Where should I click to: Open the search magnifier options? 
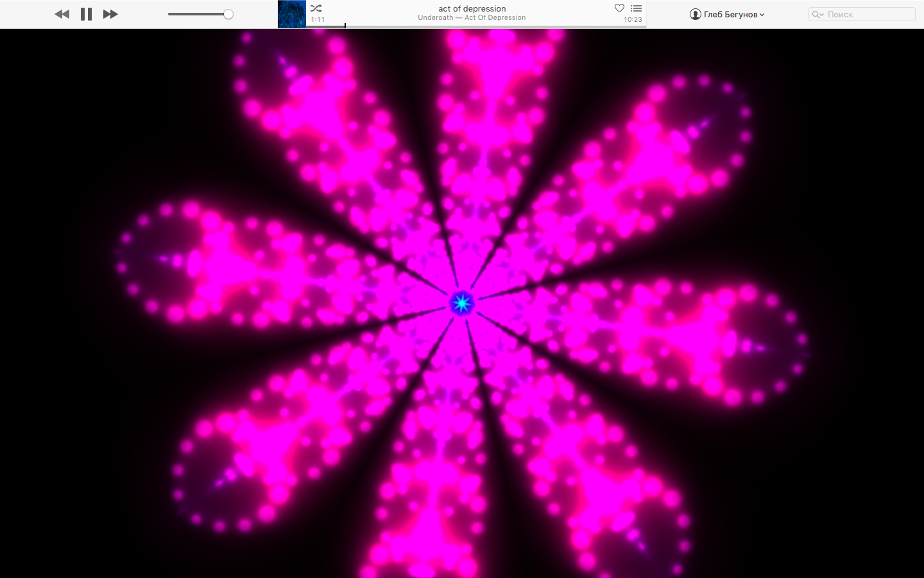click(817, 14)
